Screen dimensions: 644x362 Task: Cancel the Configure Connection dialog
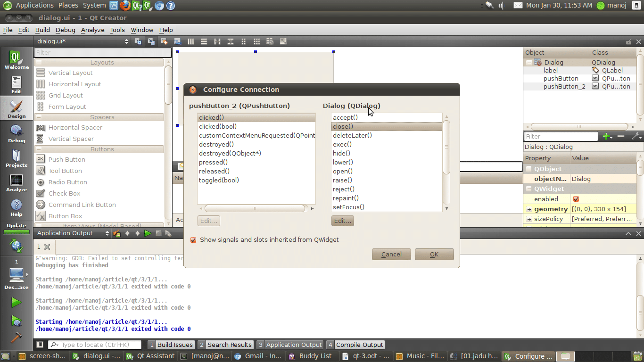[391, 255]
